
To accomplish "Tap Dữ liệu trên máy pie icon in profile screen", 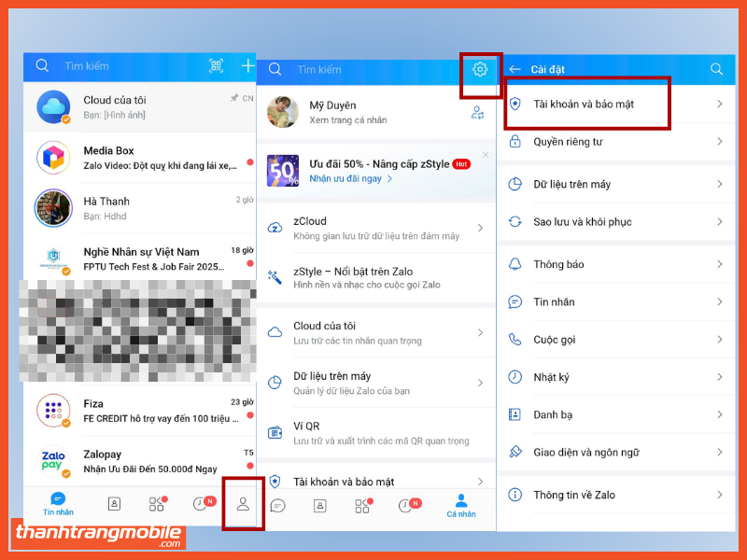I will pos(275,383).
